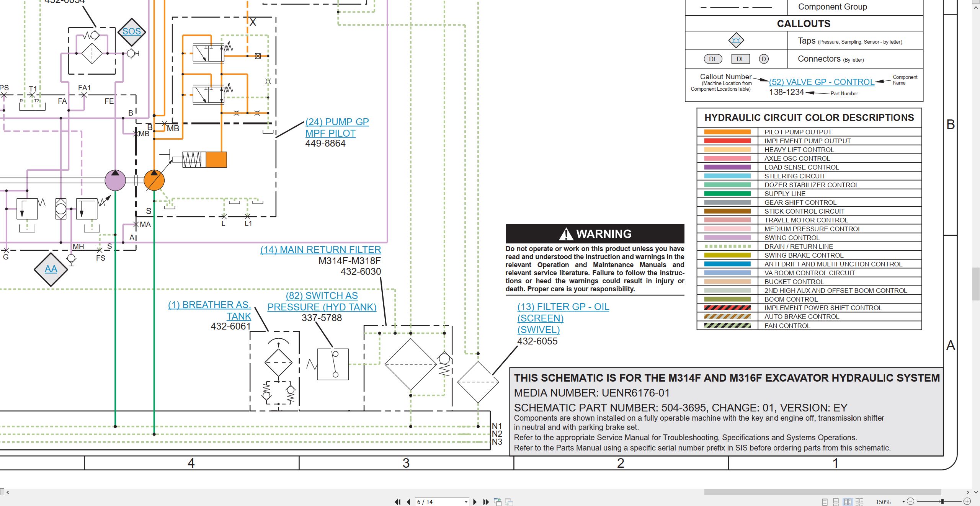The height and width of the screenshot is (506, 980).
Task: Click the STEERING CIRCUIT light blue swatch
Action: tap(727, 176)
